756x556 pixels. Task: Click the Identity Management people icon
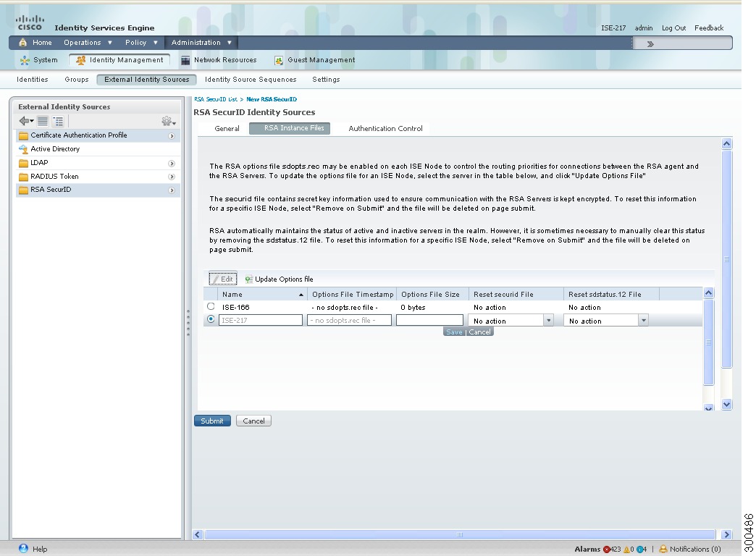pyautogui.click(x=81, y=60)
